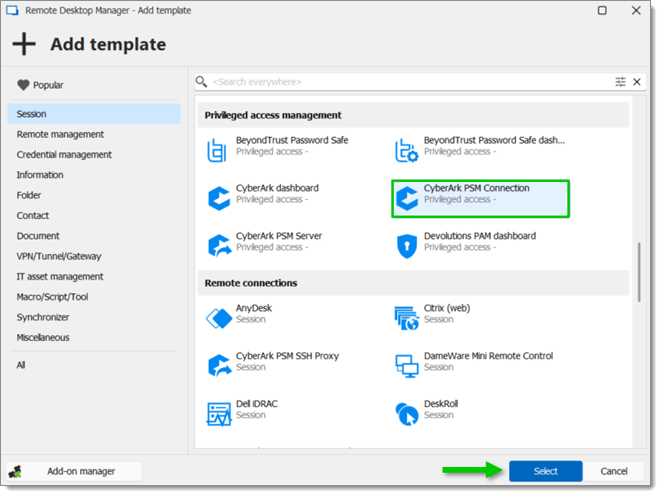Choose 'DeskRoll' label text
661x496 pixels.
[x=441, y=404]
